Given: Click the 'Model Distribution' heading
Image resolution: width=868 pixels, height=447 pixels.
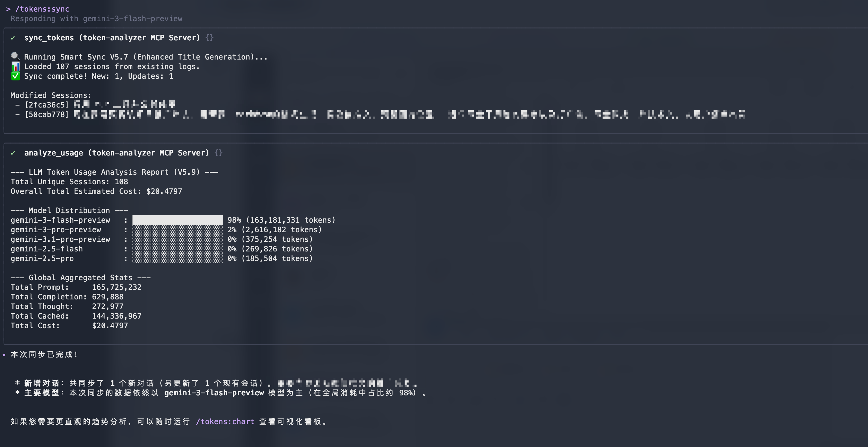Looking at the screenshot, I should click(69, 211).
